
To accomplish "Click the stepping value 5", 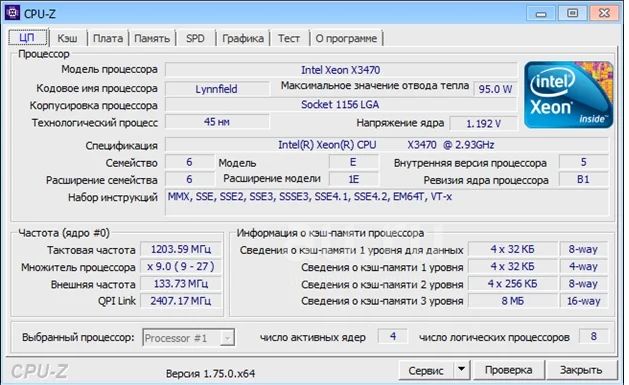I will pyautogui.click(x=584, y=162).
